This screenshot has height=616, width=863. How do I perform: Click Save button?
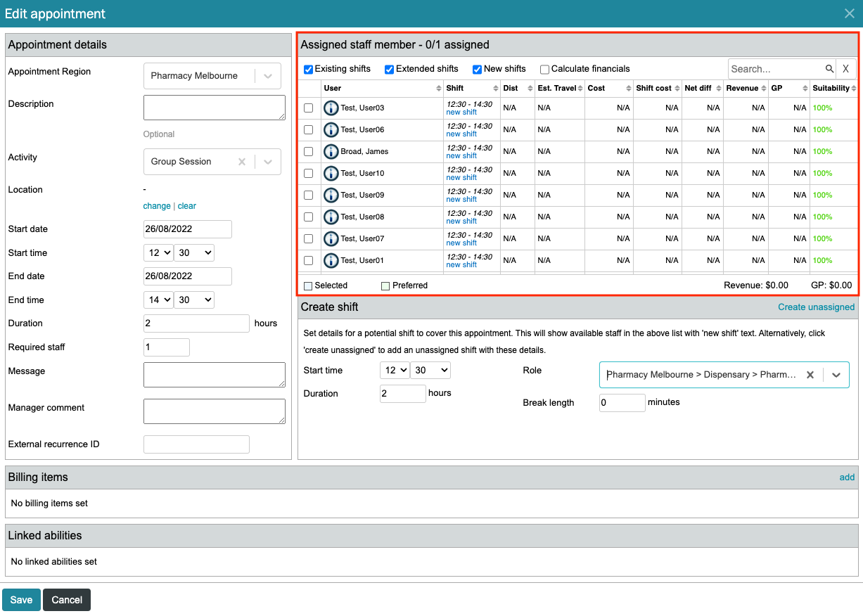click(21, 600)
